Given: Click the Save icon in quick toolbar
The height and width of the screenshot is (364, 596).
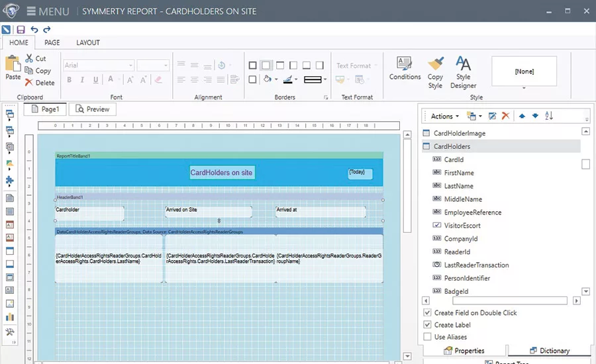Looking at the screenshot, I should tap(21, 30).
